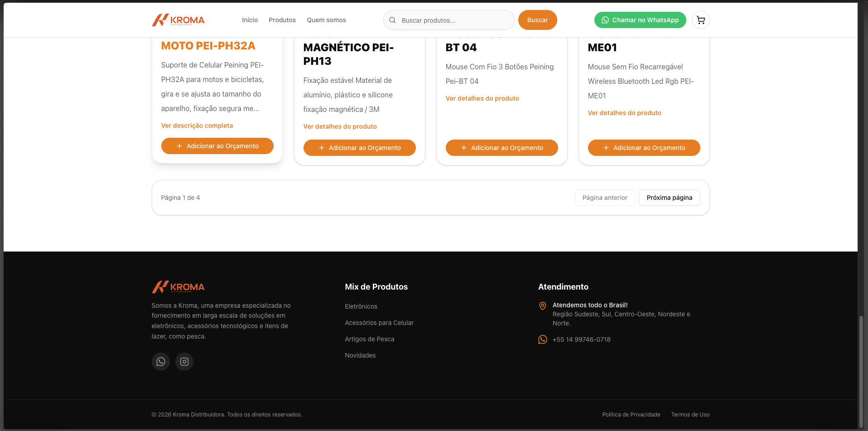Viewport: 868px width, 431px height.
Task: Click 'Atendemos todo o Brasil!' text
Action: pyautogui.click(x=590, y=305)
